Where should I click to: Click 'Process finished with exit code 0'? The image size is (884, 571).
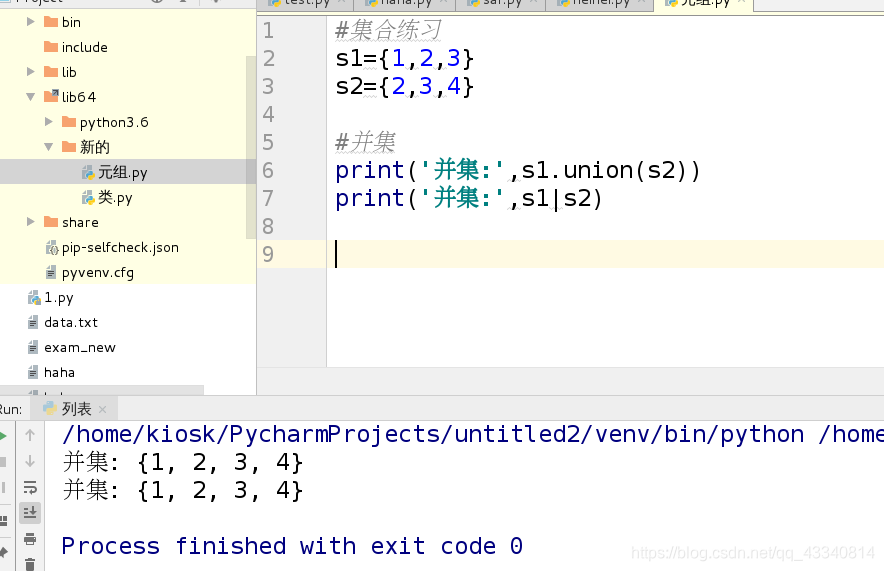[x=292, y=546]
